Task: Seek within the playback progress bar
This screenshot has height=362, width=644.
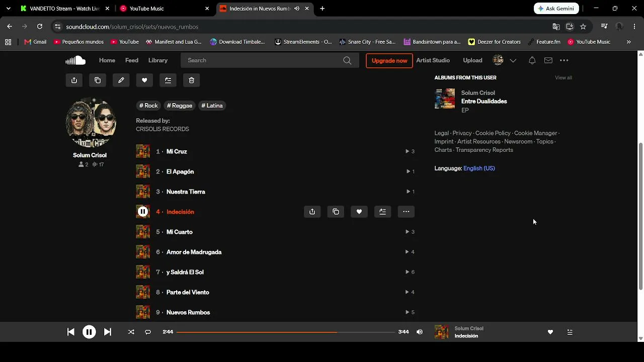Action: (286, 332)
